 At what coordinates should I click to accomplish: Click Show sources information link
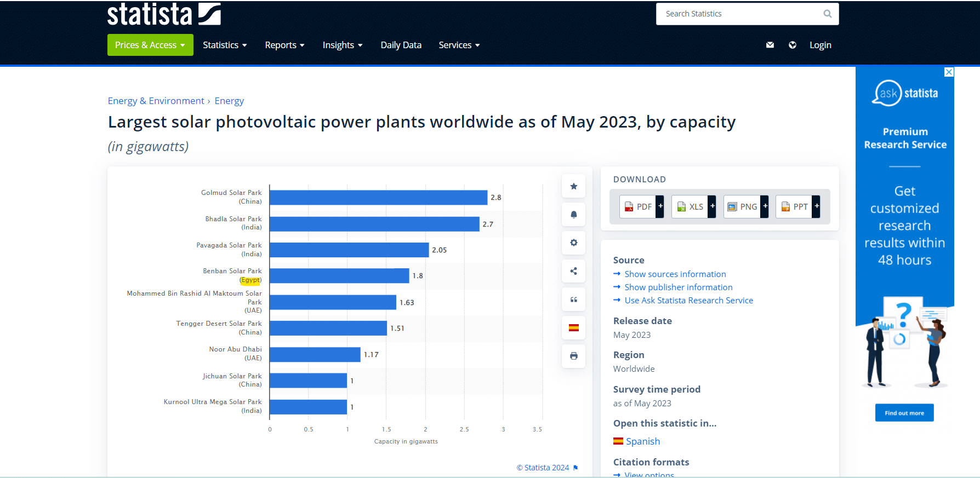pos(675,274)
